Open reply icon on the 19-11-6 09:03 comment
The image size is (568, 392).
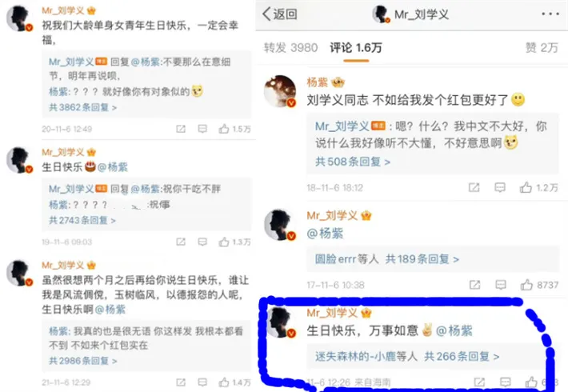pos(202,242)
